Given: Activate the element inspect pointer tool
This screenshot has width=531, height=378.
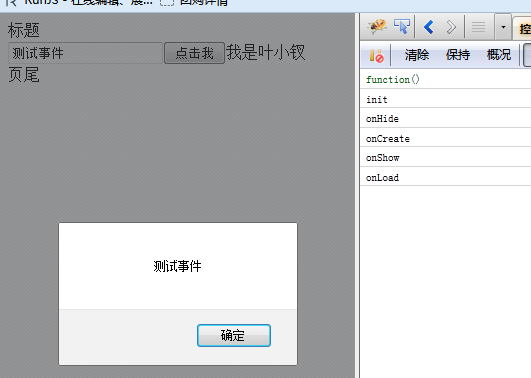Looking at the screenshot, I should [402, 26].
